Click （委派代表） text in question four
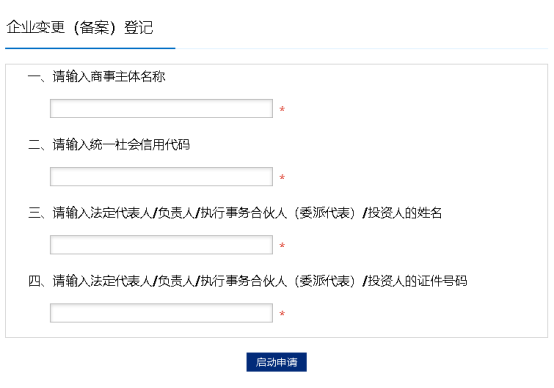 tap(325, 281)
